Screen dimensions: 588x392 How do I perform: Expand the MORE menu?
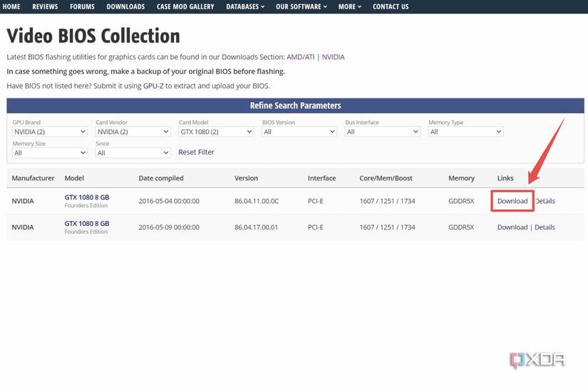tap(350, 6)
